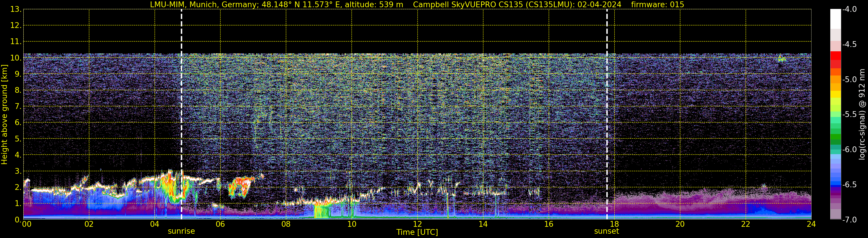This screenshot has height=238, width=868.
Task: Click the white sunrise dashed line marker
Action: click(x=182, y=115)
